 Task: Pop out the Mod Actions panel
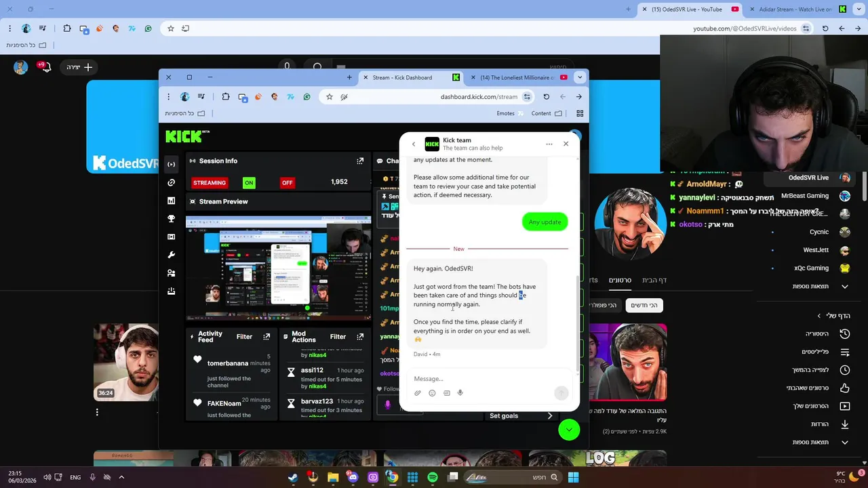pos(360,337)
